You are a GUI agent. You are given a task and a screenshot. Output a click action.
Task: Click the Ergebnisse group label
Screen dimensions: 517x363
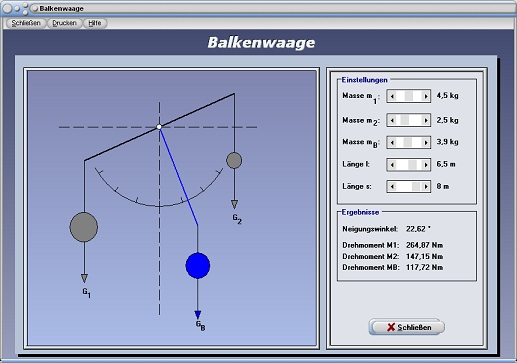(360, 212)
